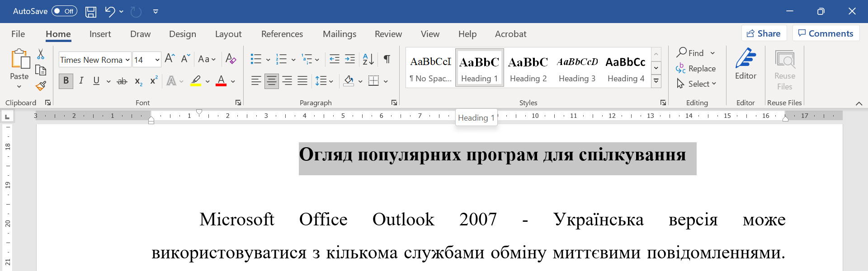Open bullet list style dropdown arrow
Image resolution: width=868 pixels, height=271 pixels.
pyautogui.click(x=268, y=60)
